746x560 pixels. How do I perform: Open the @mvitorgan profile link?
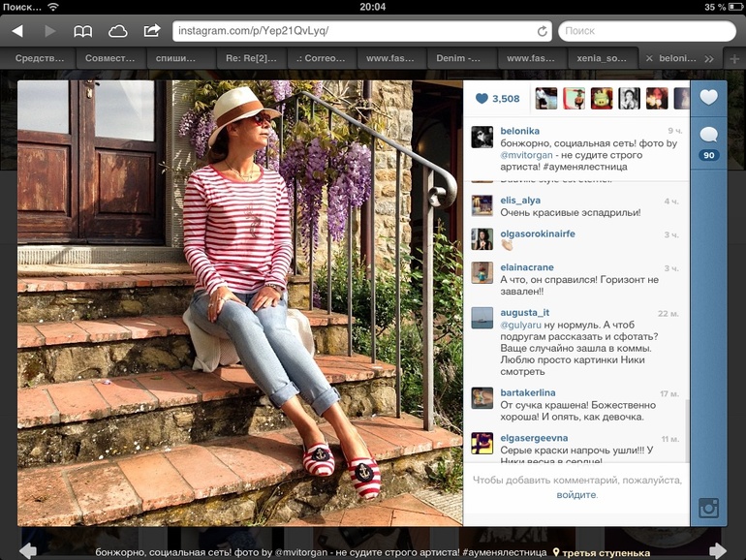pyautogui.click(x=526, y=155)
